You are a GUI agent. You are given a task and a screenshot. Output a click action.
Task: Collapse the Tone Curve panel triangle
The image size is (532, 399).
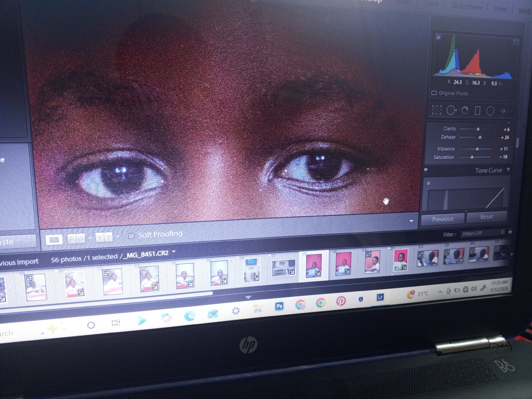[508, 169]
